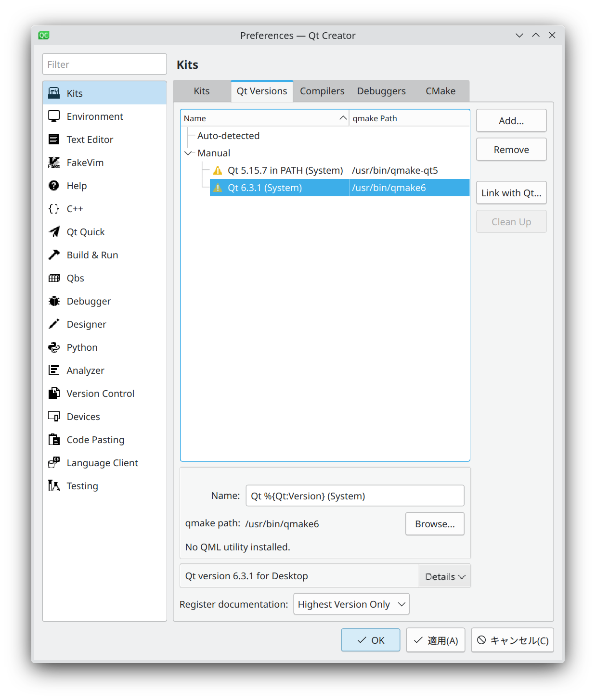The image size is (596, 700).
Task: Open the Designer settings label
Action: [x=87, y=324]
